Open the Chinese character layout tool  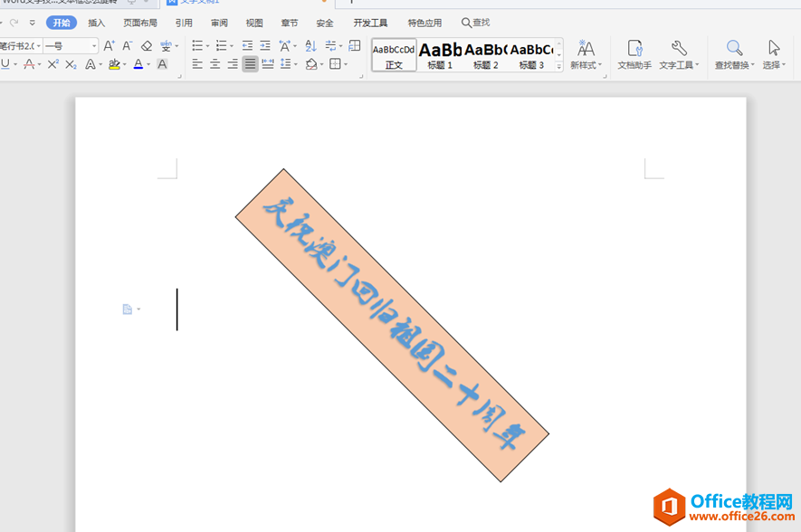tap(284, 46)
